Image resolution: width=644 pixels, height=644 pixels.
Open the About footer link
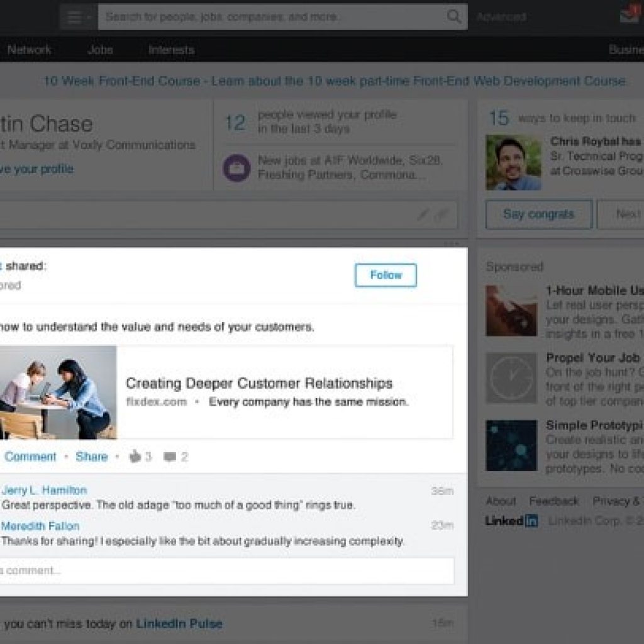pyautogui.click(x=501, y=501)
